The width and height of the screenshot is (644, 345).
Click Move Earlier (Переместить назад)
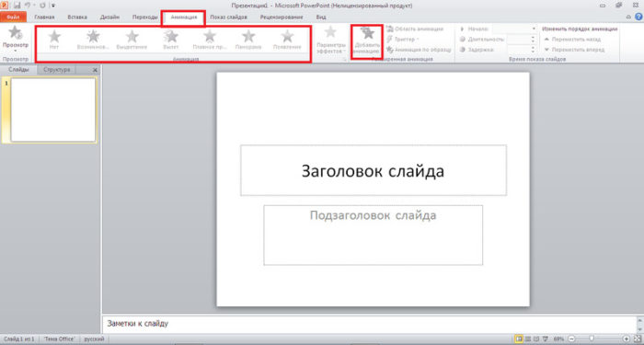point(572,40)
